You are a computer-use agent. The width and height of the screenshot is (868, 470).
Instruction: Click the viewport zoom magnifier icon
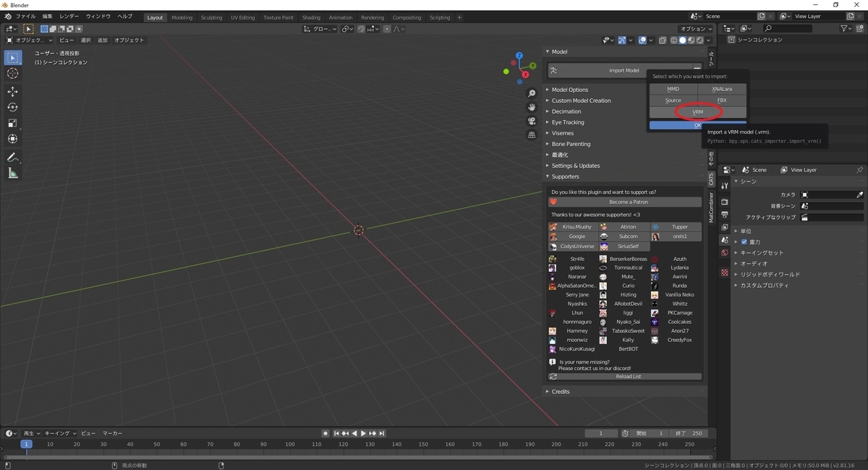point(532,93)
